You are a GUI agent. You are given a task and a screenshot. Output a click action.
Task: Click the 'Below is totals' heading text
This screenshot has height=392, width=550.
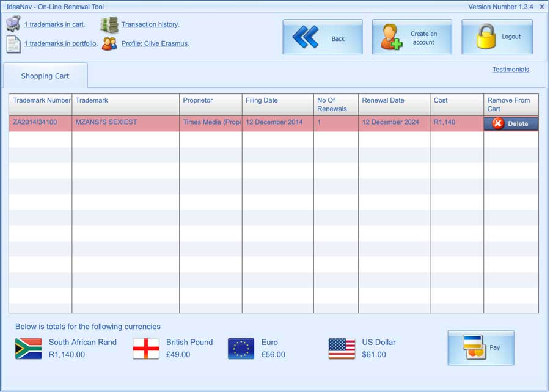[87, 327]
